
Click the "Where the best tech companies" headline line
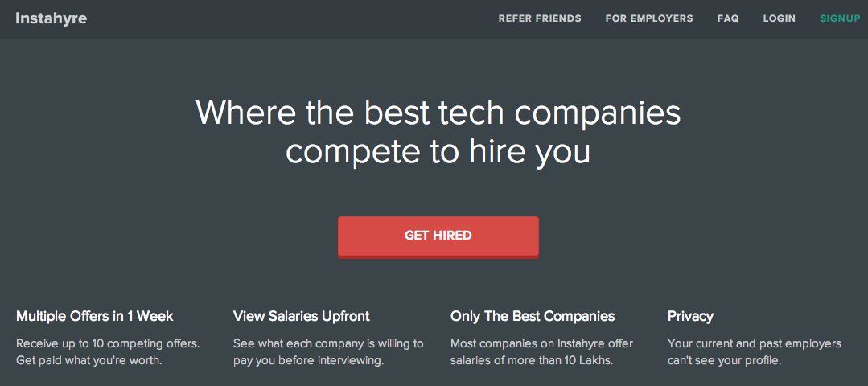point(438,113)
